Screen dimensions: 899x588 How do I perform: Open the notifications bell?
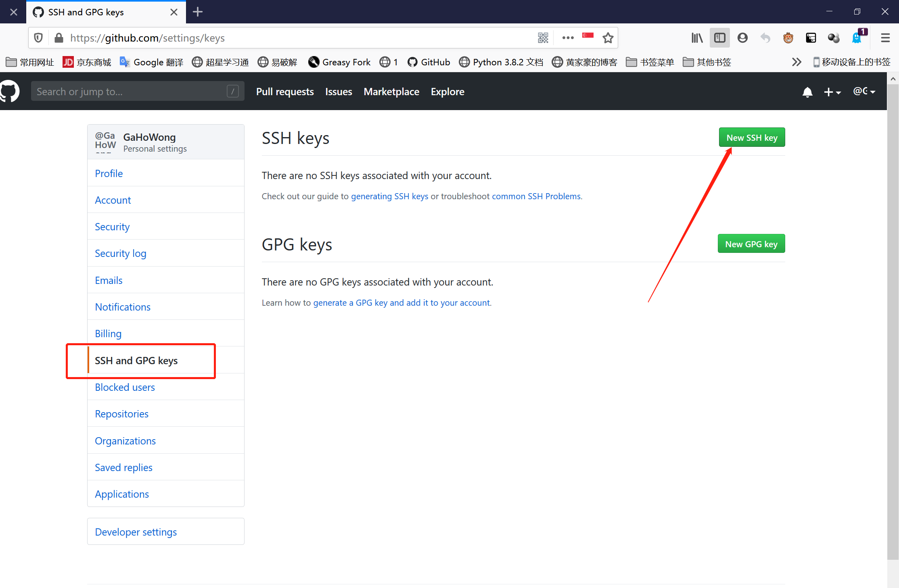click(807, 92)
